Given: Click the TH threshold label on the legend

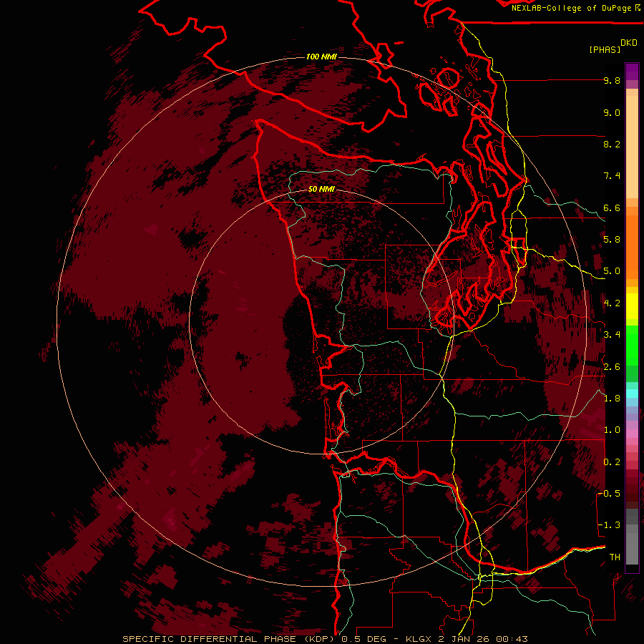Looking at the screenshot, I should tap(615, 557).
